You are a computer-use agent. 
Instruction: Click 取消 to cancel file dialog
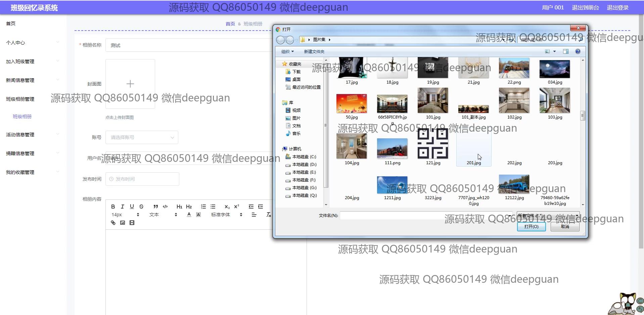point(565,227)
